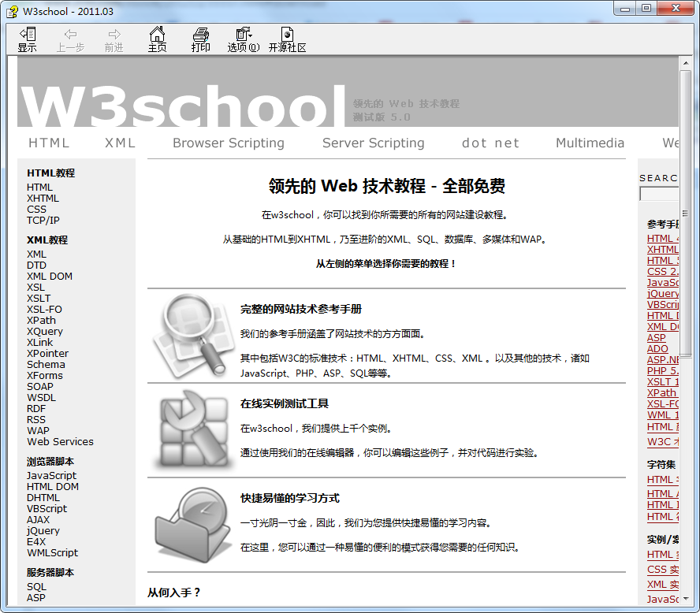Open the XPath tutorial link in sidebar
700x613 pixels.
coord(41,321)
